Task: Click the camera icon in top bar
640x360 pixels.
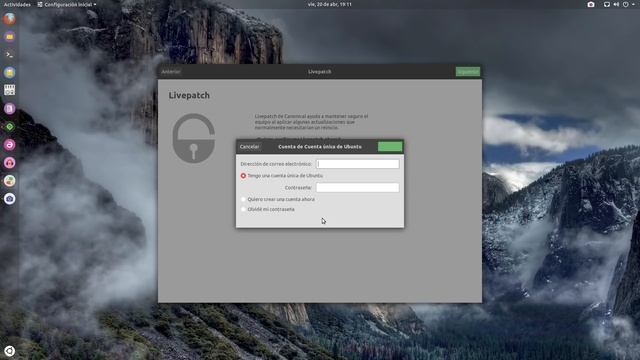Action: 591,4
